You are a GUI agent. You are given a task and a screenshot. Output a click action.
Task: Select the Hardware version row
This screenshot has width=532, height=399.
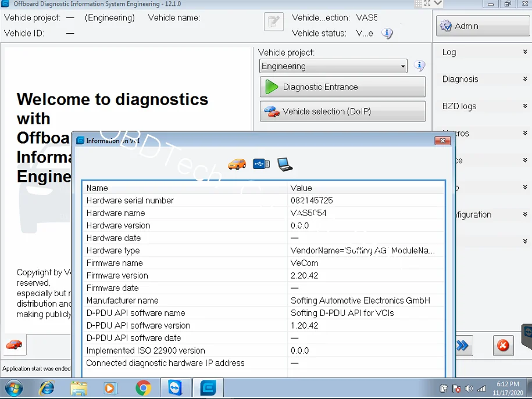[x=263, y=225]
